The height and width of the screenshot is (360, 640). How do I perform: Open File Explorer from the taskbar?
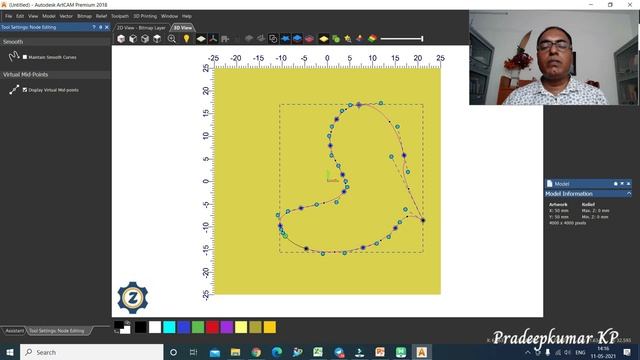(235, 352)
